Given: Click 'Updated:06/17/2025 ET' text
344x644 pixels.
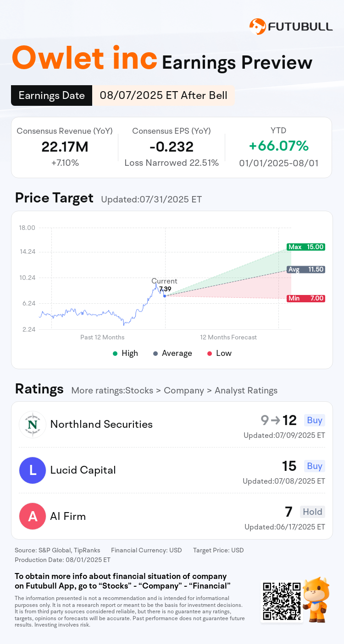Looking at the screenshot, I should tap(285, 527).
